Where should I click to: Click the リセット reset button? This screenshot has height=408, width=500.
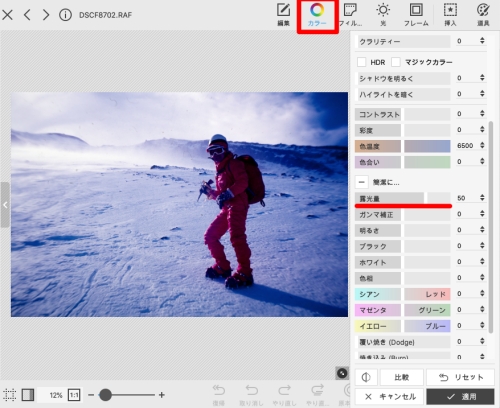pyautogui.click(x=460, y=377)
